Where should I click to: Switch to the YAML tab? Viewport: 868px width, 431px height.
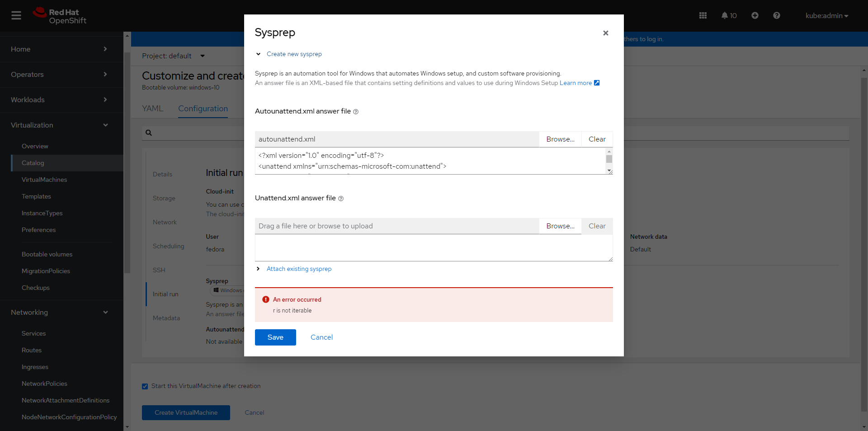(x=152, y=109)
